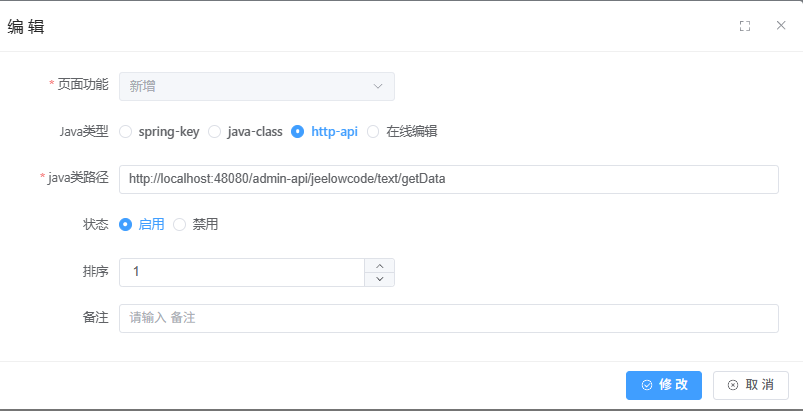
Task: Click the 备注 remark input field
Action: point(448,318)
